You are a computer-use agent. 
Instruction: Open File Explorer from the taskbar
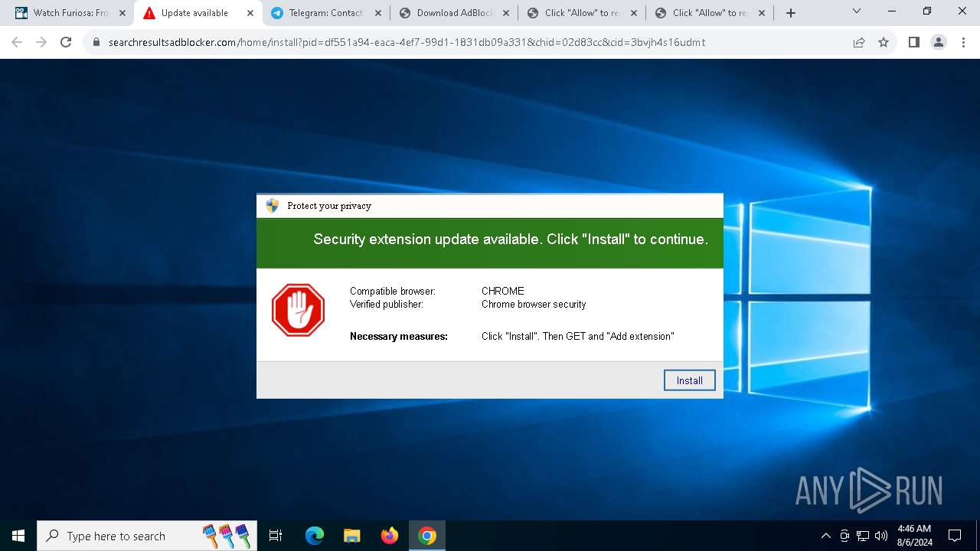[351, 536]
